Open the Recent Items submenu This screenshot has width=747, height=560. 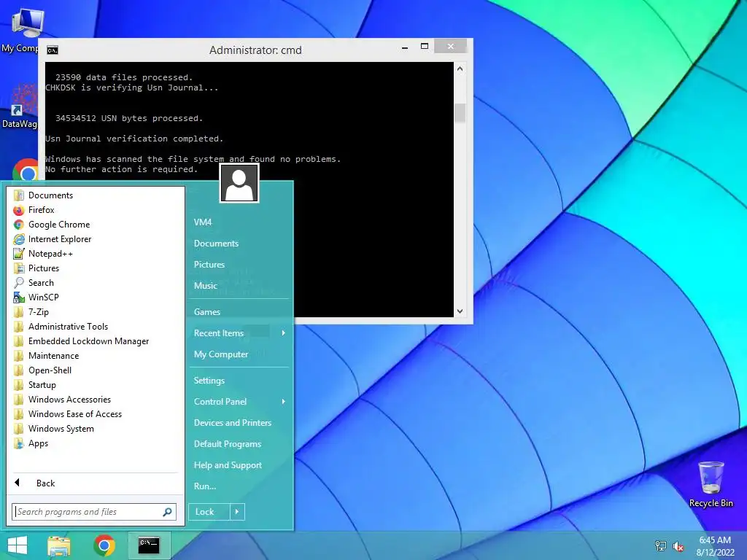239,333
